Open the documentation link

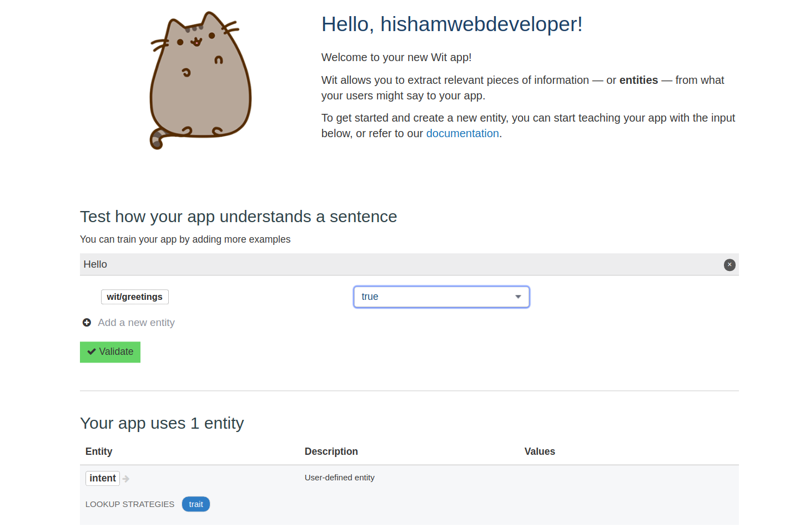(x=462, y=133)
